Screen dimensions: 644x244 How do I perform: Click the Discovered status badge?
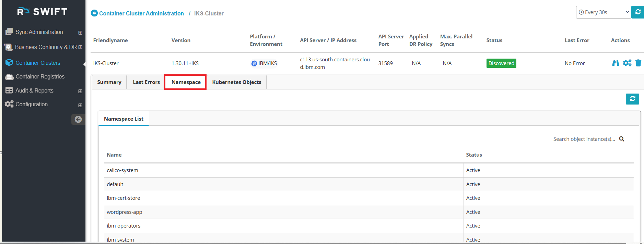point(501,63)
